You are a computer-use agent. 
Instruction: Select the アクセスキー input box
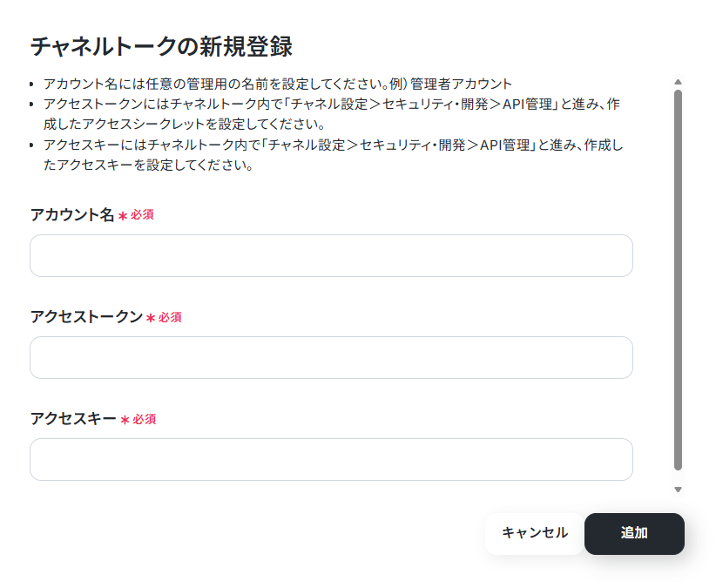coord(331,459)
